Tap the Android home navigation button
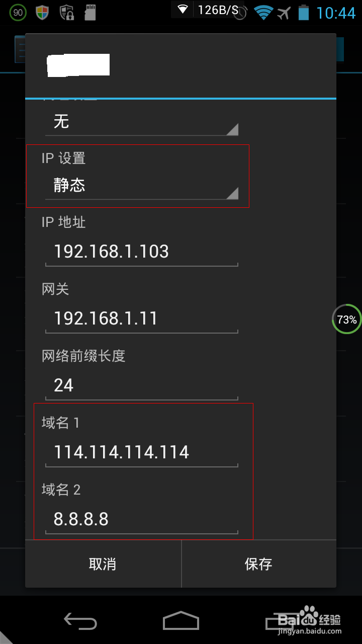 pos(181,621)
